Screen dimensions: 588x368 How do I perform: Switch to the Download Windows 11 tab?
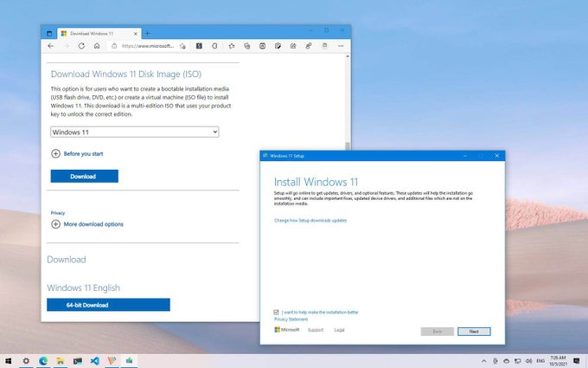pos(95,32)
